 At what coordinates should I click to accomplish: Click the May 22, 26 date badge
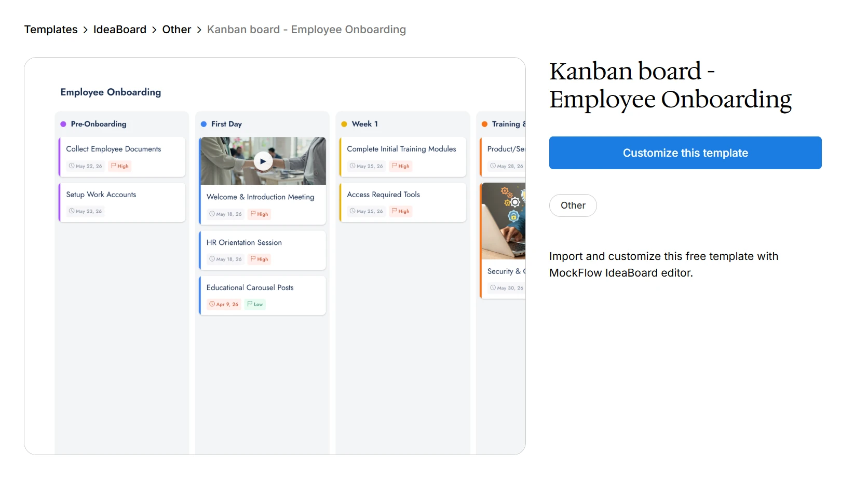(x=86, y=166)
